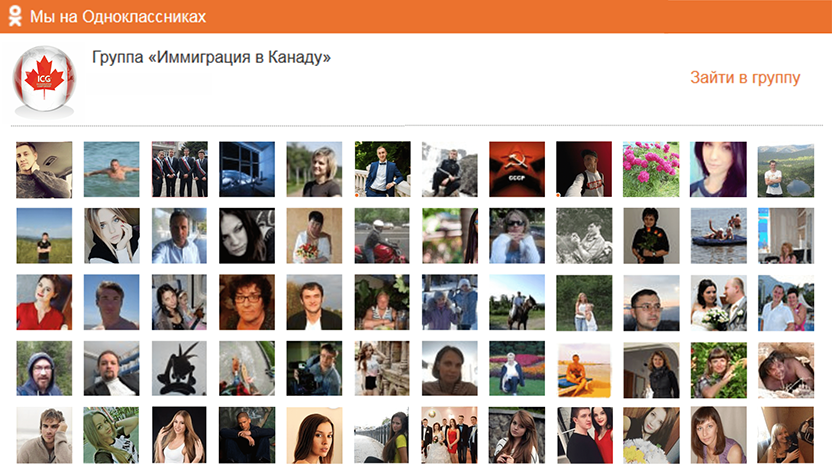Viewport: 832px width, 464px height.
Task: Open the black-and-white vintage photo avatar
Action: point(583,236)
